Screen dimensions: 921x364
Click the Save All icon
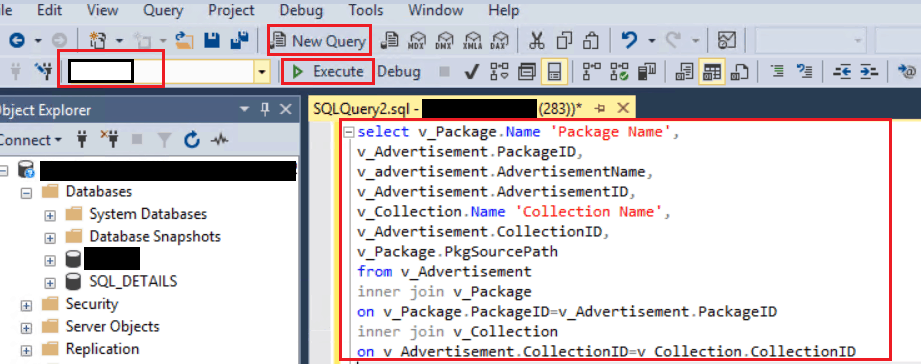tap(240, 41)
